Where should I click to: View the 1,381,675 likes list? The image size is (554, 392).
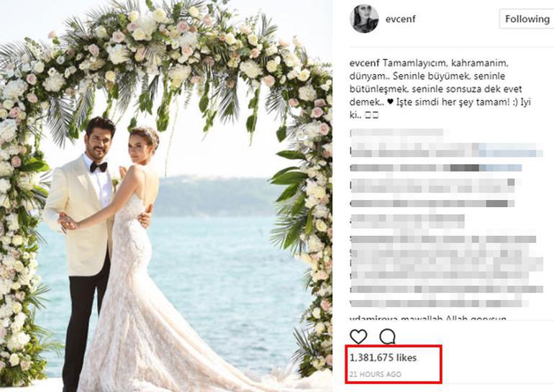383,357
